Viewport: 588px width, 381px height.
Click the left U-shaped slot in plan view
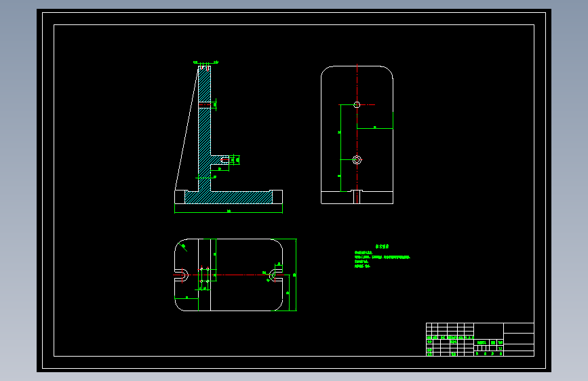coord(182,275)
